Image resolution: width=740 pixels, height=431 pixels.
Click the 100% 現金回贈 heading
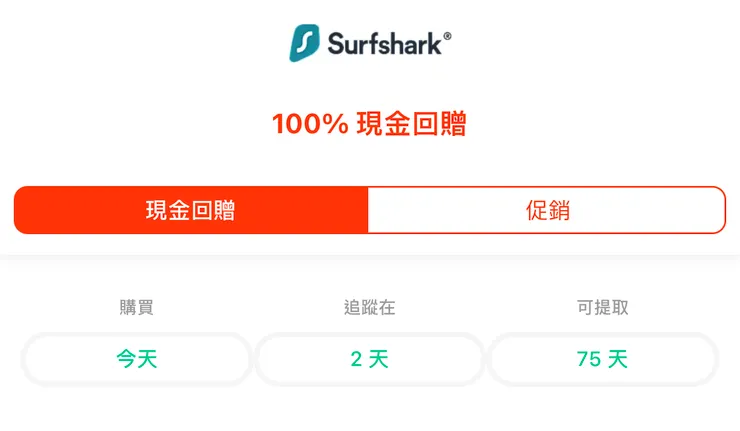[x=369, y=124]
